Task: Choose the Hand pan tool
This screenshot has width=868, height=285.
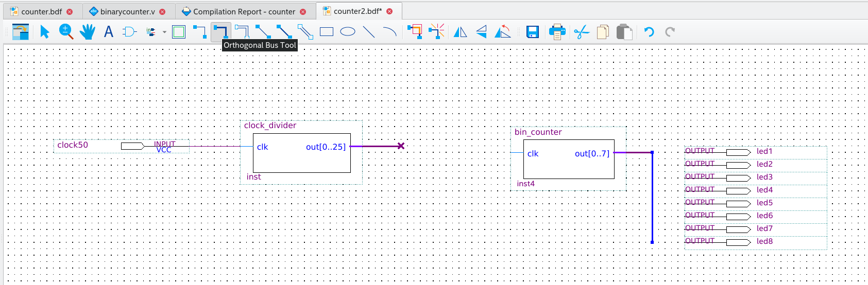Action: click(x=88, y=32)
